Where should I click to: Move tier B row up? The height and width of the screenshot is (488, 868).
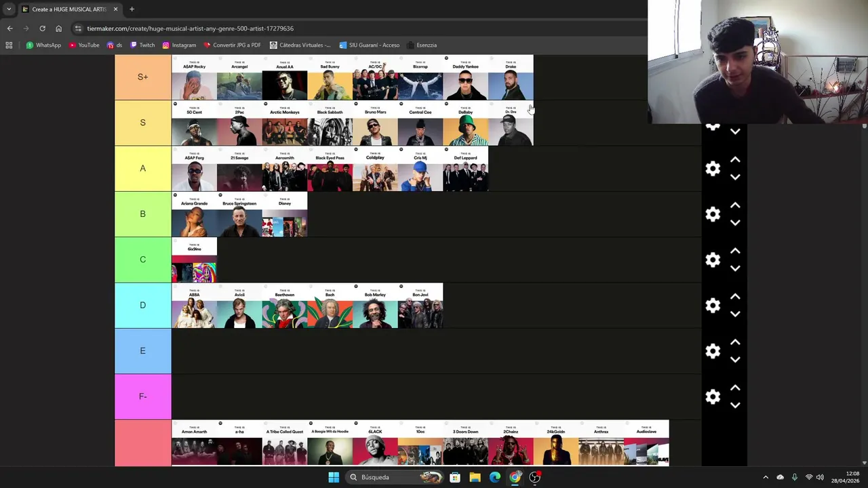735,205
